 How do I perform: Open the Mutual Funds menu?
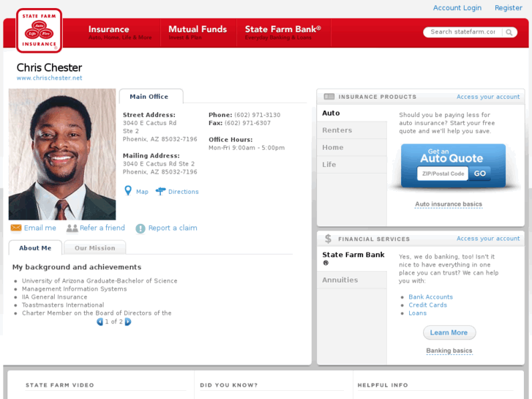[x=198, y=33]
